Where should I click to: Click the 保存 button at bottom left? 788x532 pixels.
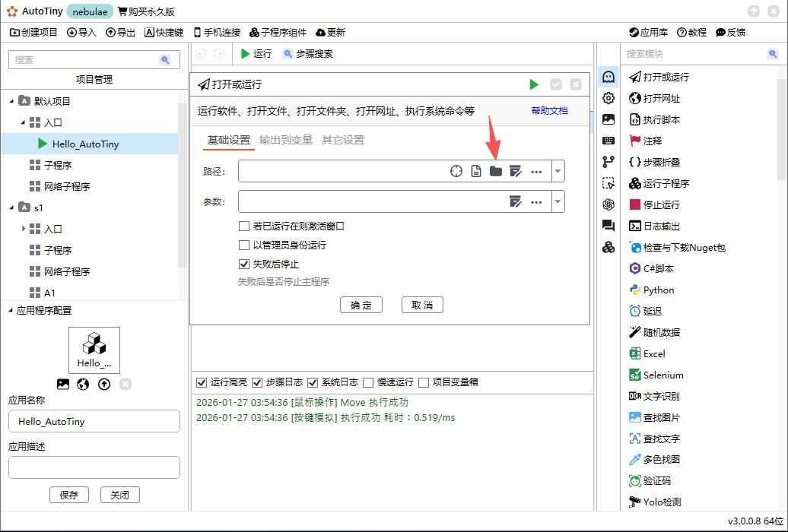[69, 494]
